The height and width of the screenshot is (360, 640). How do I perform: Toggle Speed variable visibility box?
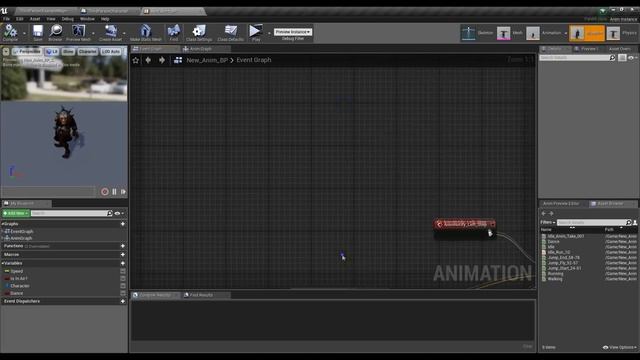122,271
